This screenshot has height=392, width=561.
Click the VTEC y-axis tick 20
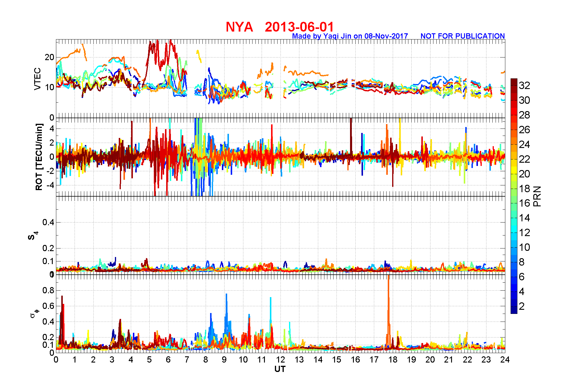(49, 57)
